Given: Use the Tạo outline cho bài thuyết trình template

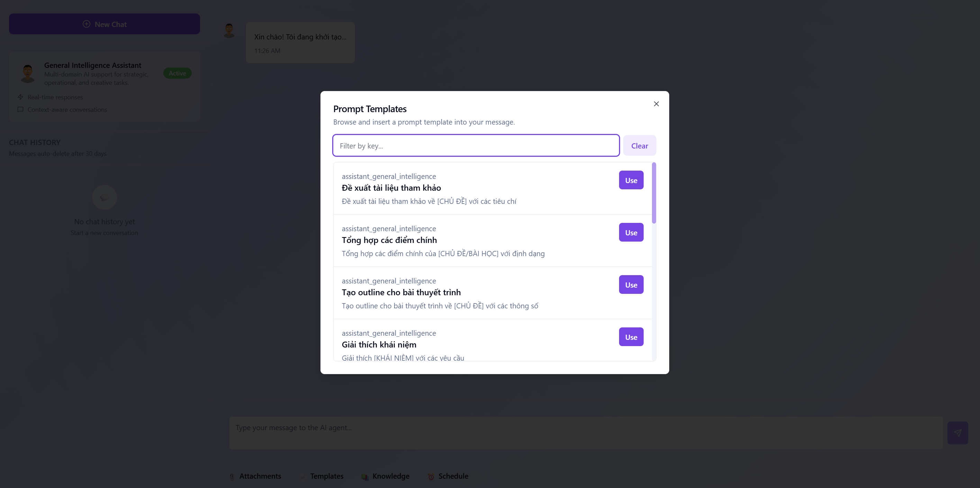Looking at the screenshot, I should click(631, 284).
